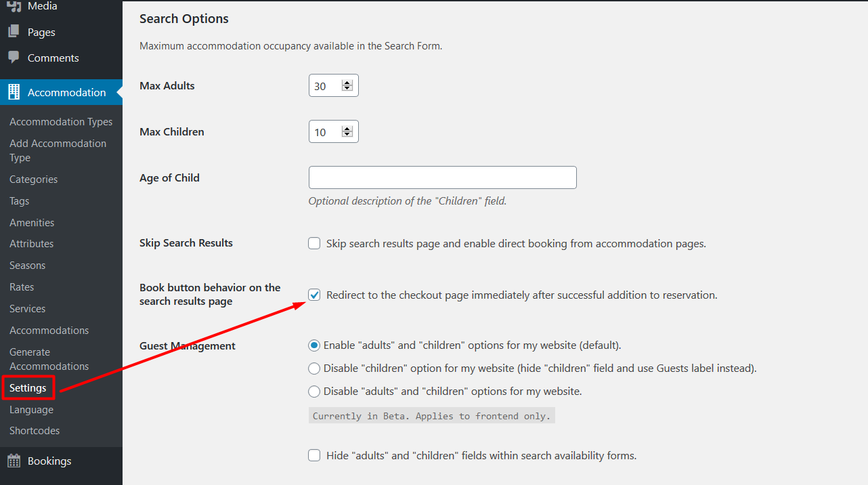Increase Max Adults with the up arrow
The image size is (868, 485).
(347, 83)
